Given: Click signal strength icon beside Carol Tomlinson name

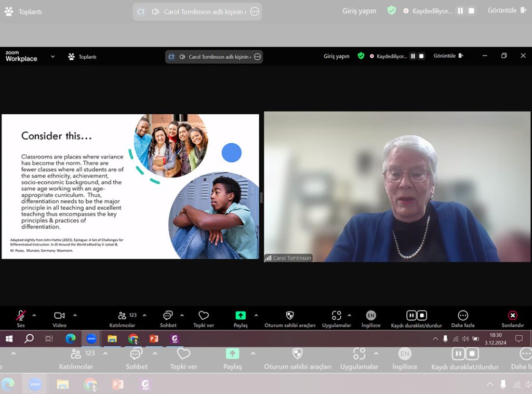Looking at the screenshot, I should coord(269,258).
